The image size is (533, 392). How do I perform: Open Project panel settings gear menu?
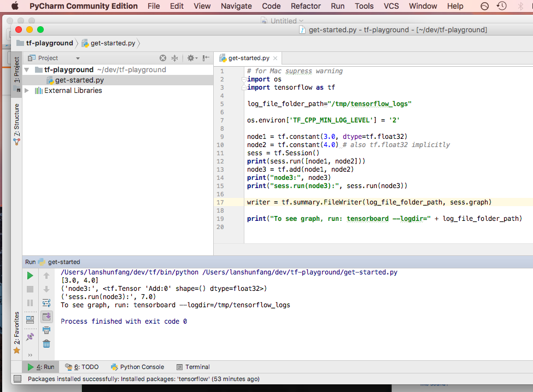pyautogui.click(x=192, y=58)
